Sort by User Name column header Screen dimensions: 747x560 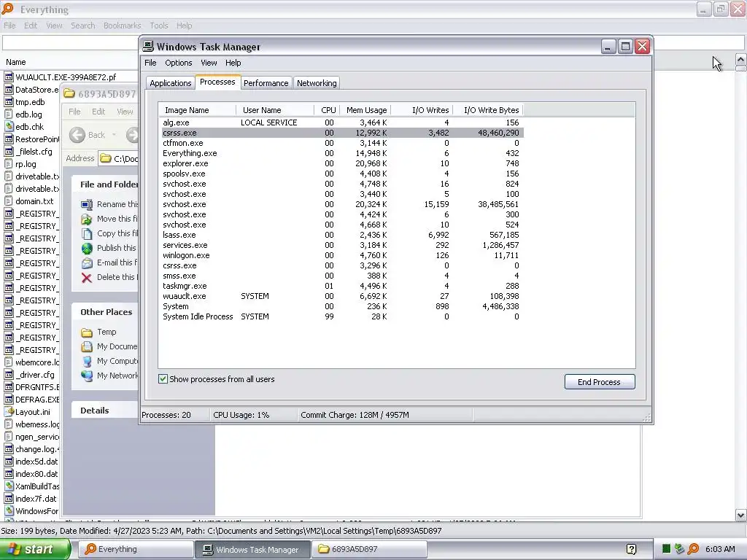tap(275, 110)
